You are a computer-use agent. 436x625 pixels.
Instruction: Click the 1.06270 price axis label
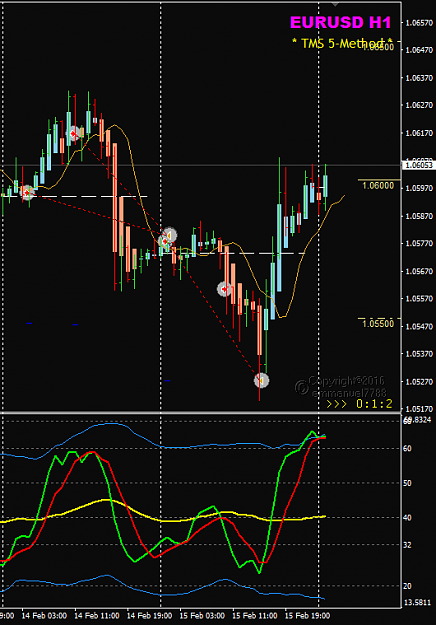tap(419, 105)
